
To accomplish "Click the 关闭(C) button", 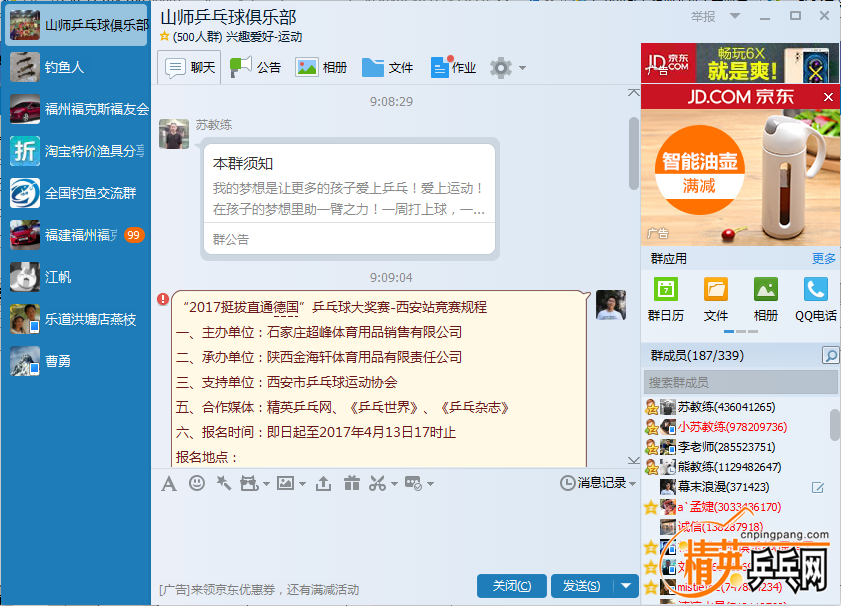I will coord(512,586).
